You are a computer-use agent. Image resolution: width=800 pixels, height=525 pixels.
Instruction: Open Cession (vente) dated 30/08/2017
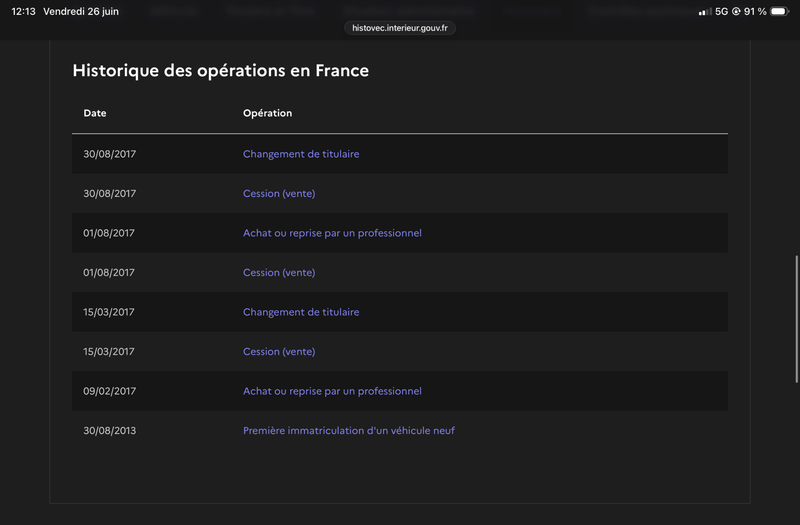(x=279, y=193)
